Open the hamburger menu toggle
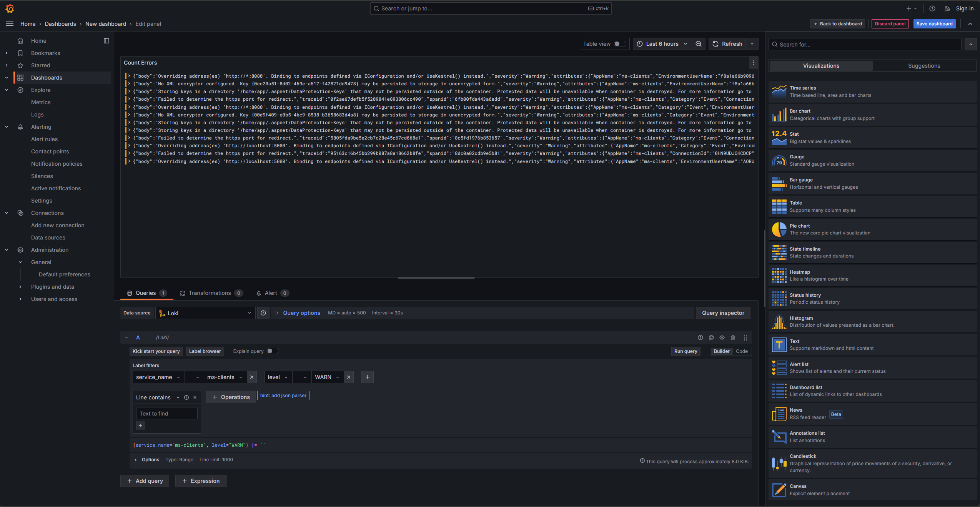Image resolution: width=980 pixels, height=507 pixels. point(10,24)
